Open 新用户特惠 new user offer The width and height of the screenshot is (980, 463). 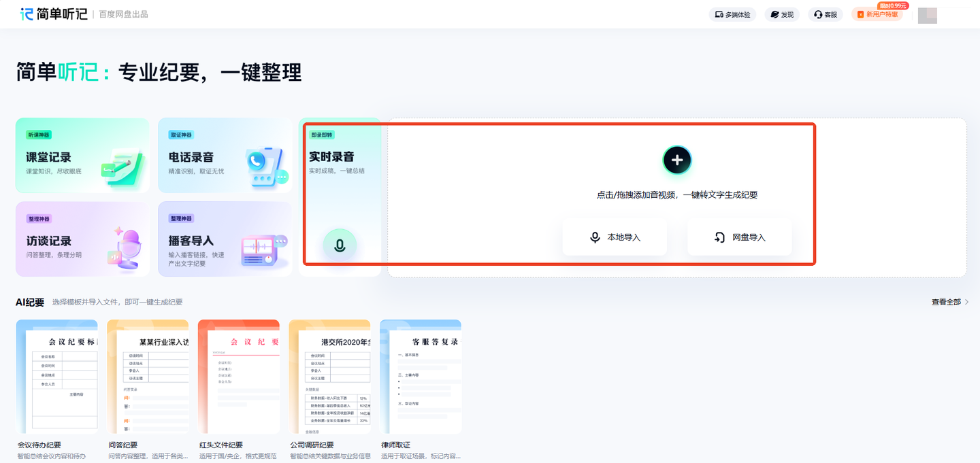pos(877,14)
